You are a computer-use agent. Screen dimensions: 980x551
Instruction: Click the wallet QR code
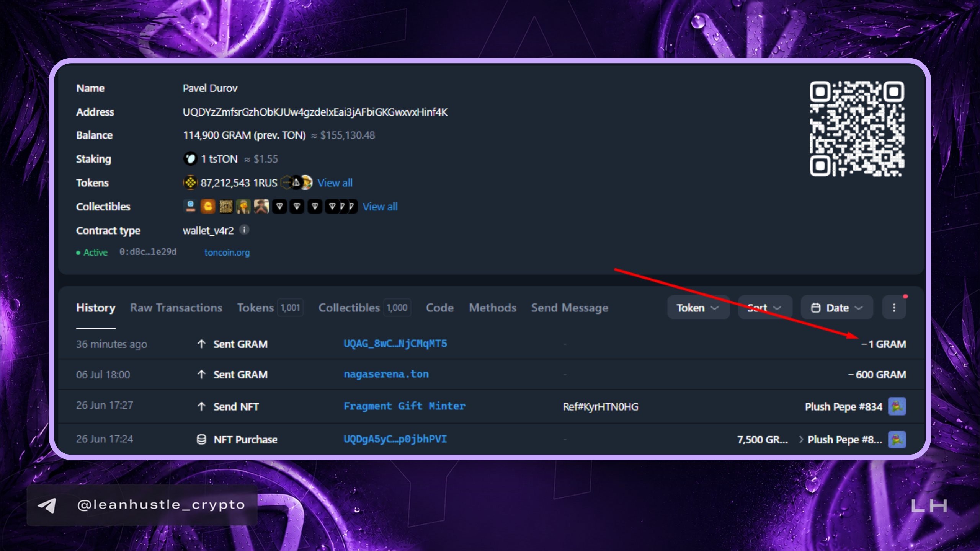[857, 129]
